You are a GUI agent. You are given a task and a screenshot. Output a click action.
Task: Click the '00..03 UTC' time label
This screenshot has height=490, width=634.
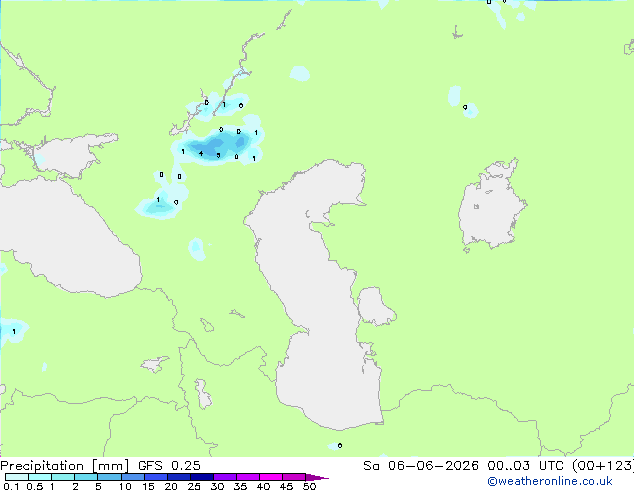(524, 466)
